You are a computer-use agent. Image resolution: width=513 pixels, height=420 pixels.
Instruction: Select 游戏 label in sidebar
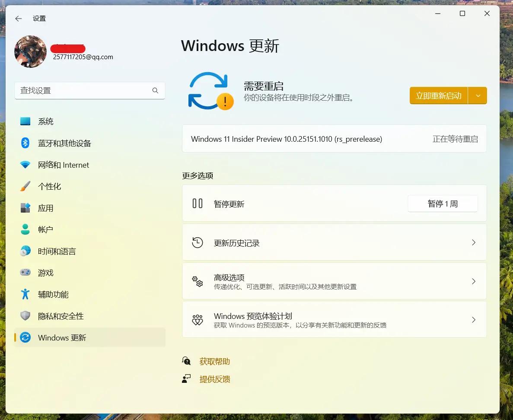pyautogui.click(x=45, y=273)
